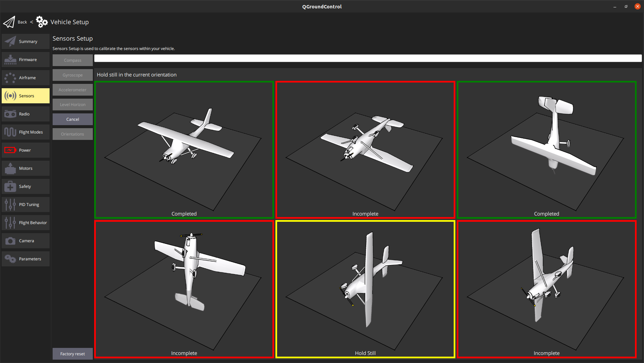
Task: Click the Airframe dots icon
Action: [10, 77]
